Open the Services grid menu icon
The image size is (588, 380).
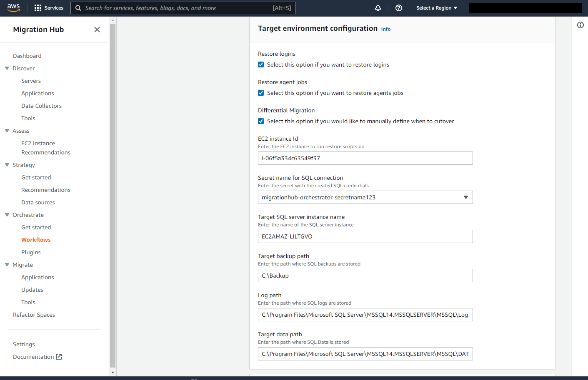pyautogui.click(x=38, y=8)
